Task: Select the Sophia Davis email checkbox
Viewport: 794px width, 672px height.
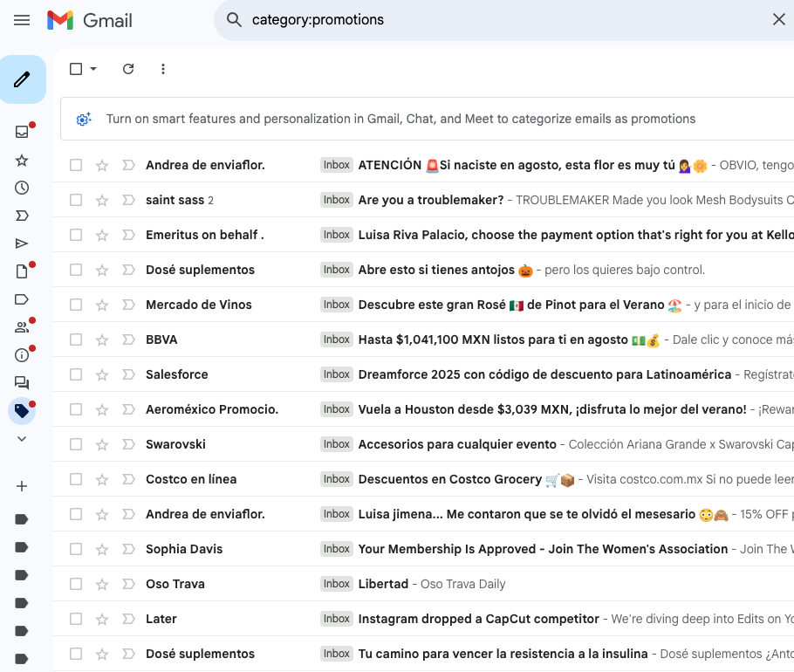Action: point(76,549)
